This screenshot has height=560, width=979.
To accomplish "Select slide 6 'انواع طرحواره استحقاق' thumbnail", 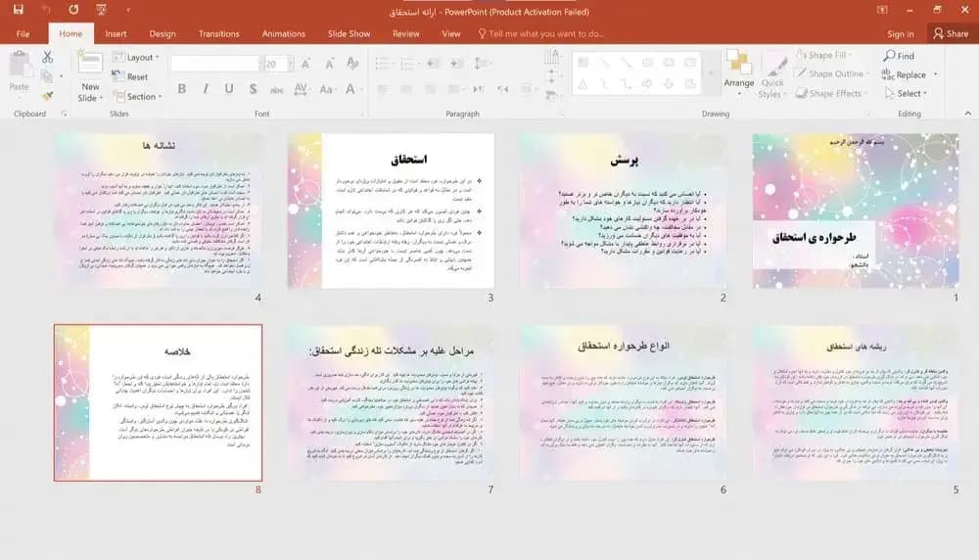I will (623, 402).
